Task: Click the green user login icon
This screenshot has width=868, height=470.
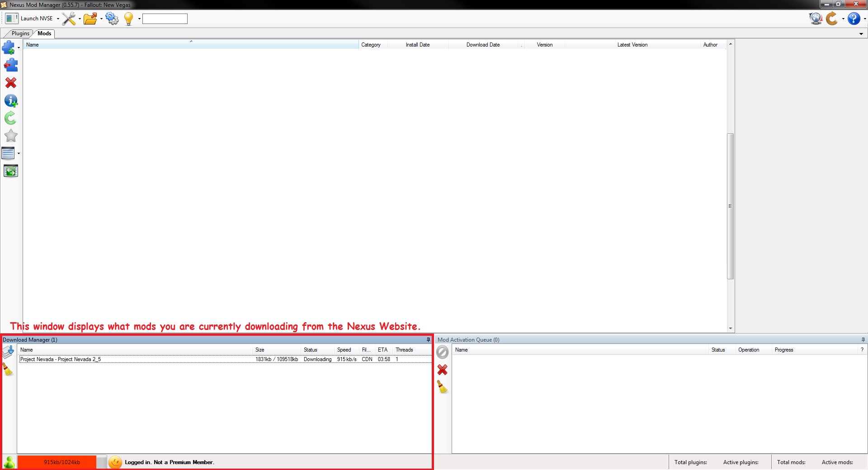Action: pos(9,462)
